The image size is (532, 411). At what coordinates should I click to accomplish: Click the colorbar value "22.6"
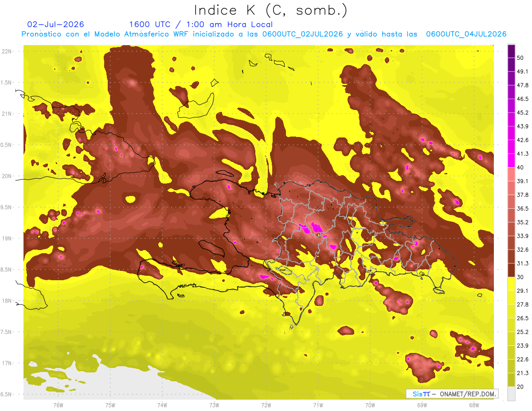522,359
